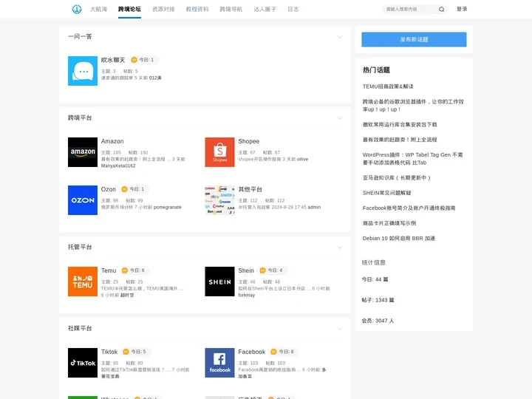Click statistic 会员: 3047 人
This screenshot has width=532, height=399.
[x=378, y=321]
